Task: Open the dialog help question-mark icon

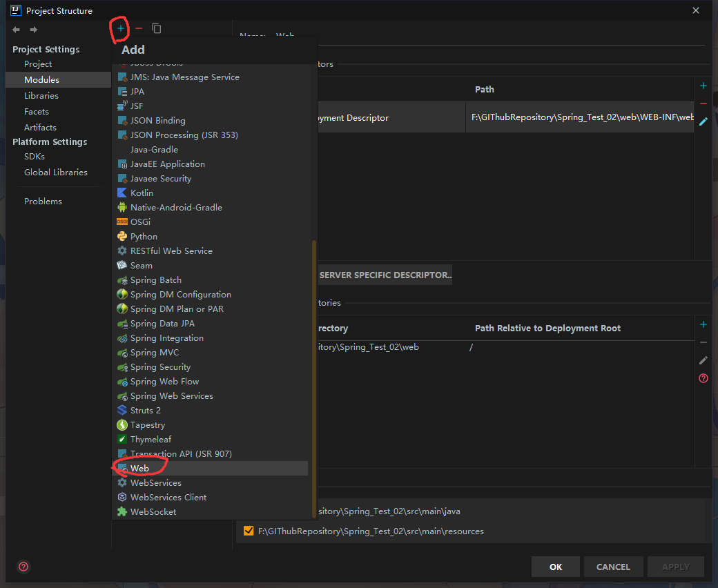Action: (23, 567)
